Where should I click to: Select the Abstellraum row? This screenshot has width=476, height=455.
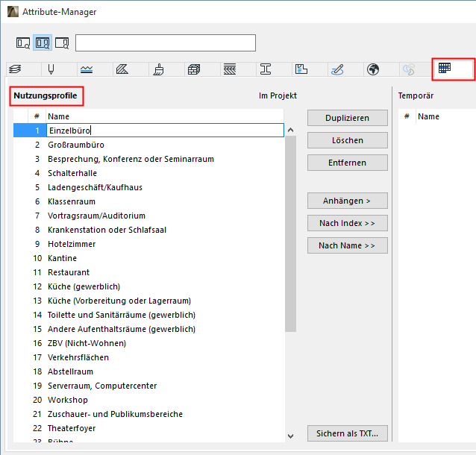coord(148,371)
